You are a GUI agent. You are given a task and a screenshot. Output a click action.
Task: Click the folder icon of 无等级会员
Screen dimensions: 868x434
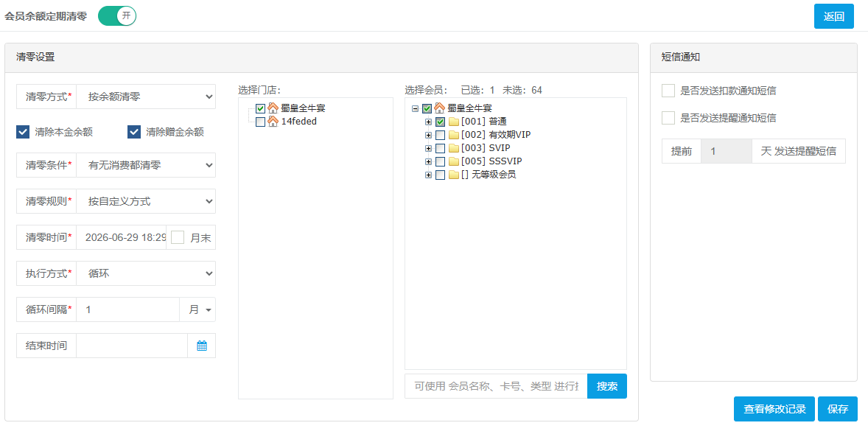coord(453,175)
